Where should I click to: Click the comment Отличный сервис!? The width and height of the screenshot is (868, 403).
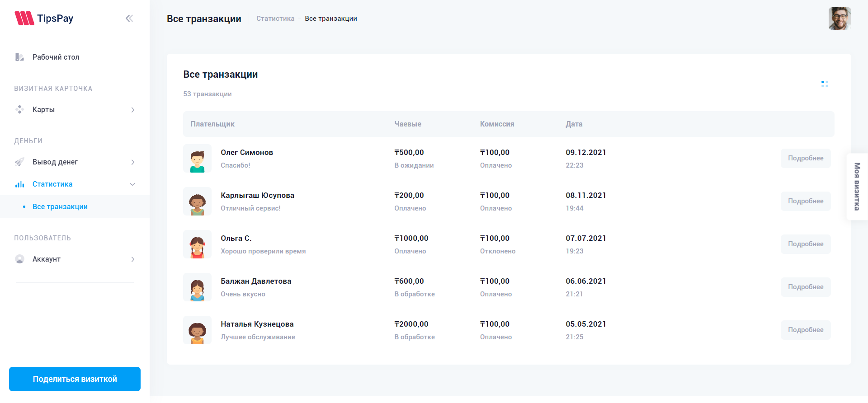[x=250, y=208]
